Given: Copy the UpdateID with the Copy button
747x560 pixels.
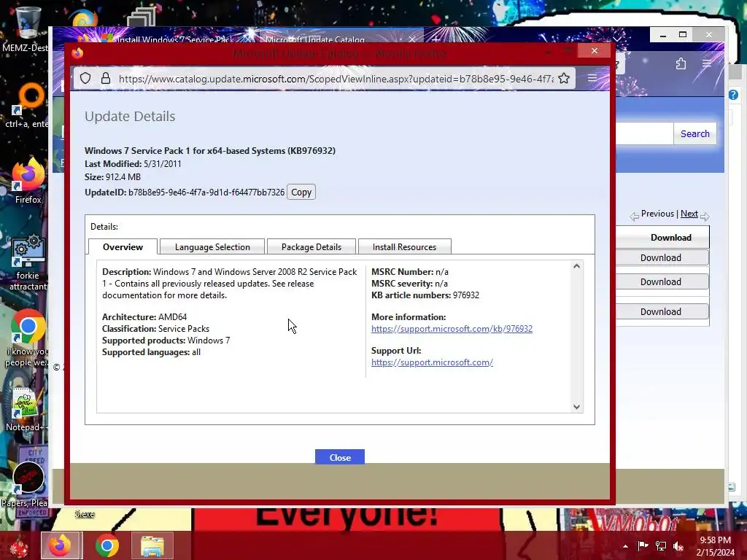Looking at the screenshot, I should pos(301,192).
